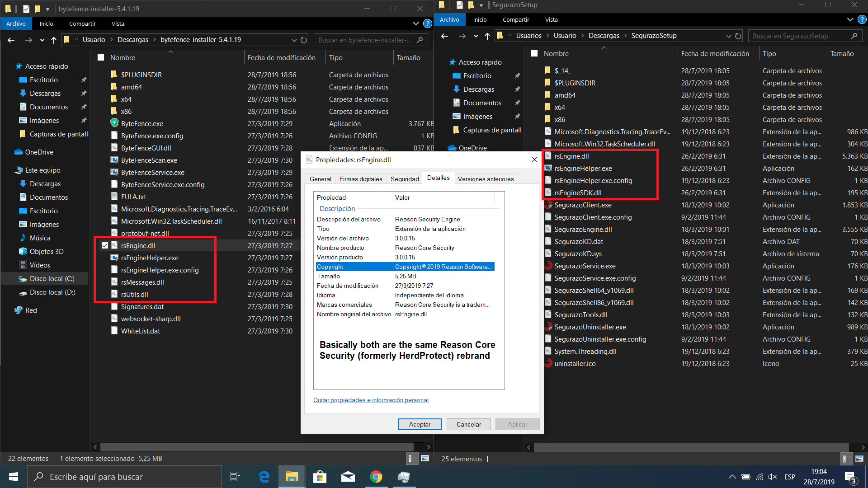This screenshot has height=488, width=868.
Task: Uncheck the rsEngine.dll file checkbox
Action: pos(105,245)
